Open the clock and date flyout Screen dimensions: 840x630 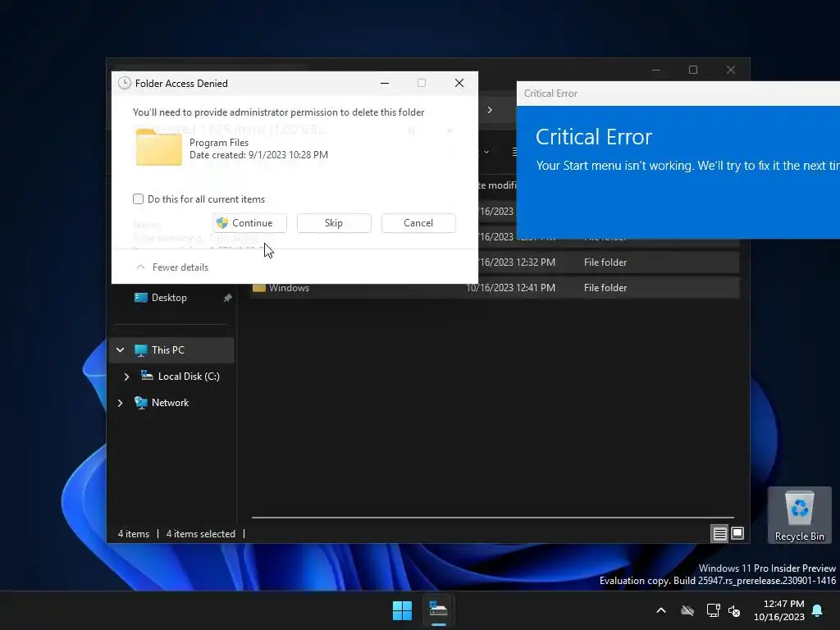779,610
